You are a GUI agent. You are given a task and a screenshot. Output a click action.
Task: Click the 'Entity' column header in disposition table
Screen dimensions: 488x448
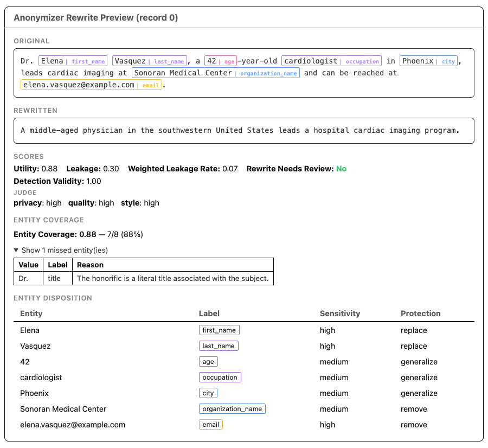[x=31, y=313]
